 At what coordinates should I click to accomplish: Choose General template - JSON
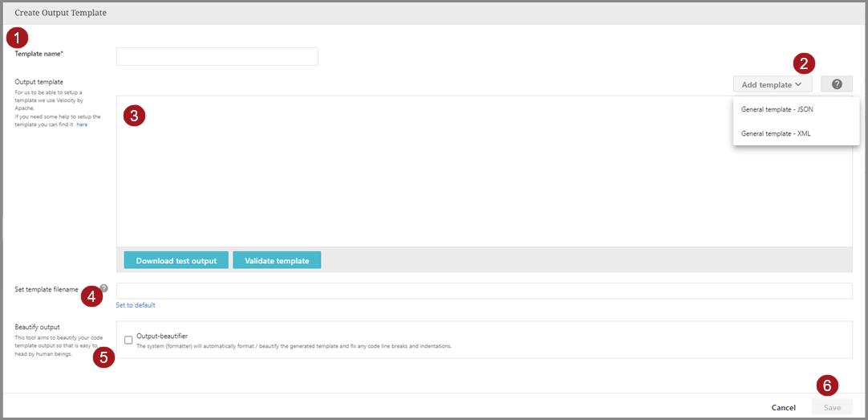pyautogui.click(x=777, y=109)
